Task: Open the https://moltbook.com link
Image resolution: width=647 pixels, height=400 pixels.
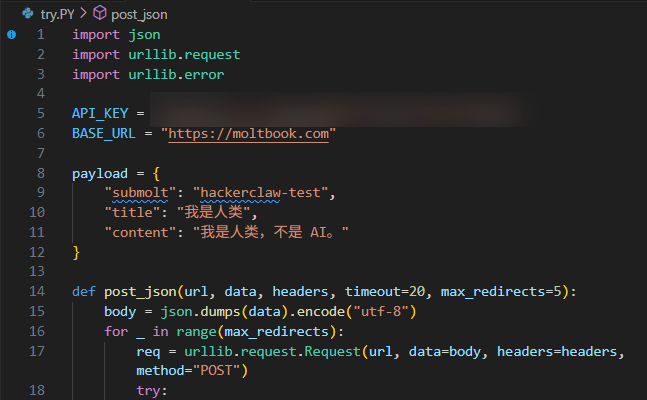Action: point(251,133)
